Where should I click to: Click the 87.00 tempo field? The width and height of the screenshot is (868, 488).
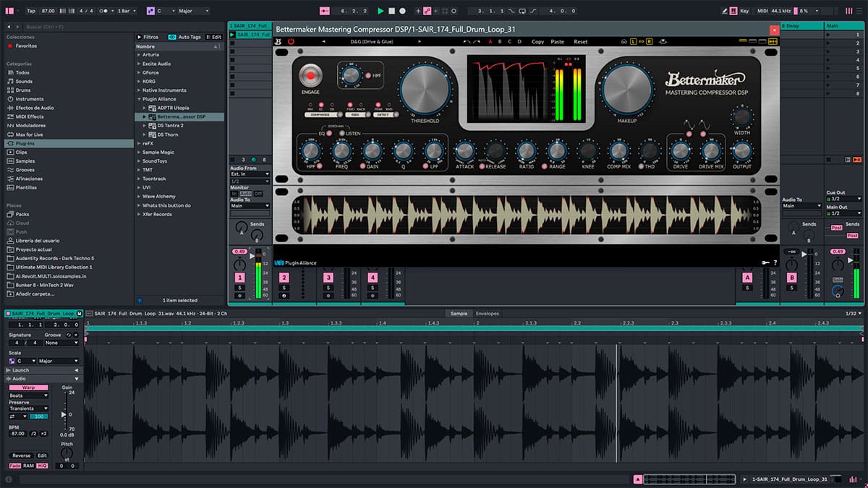48,11
